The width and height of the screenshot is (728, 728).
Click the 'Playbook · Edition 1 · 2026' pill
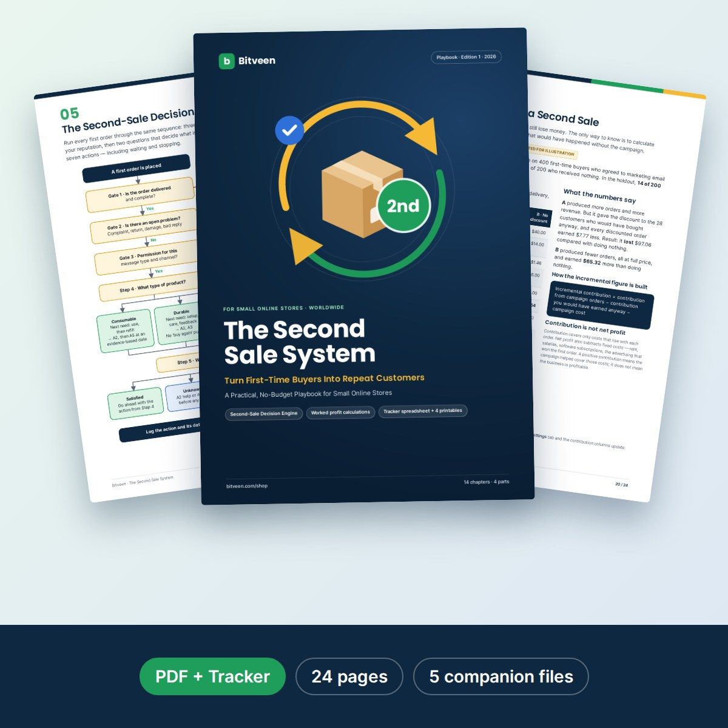466,57
